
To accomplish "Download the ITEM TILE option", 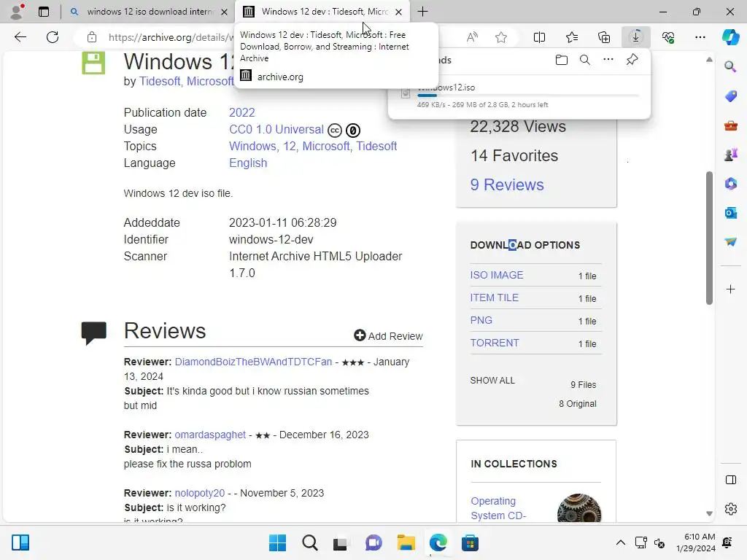I will tap(494, 297).
